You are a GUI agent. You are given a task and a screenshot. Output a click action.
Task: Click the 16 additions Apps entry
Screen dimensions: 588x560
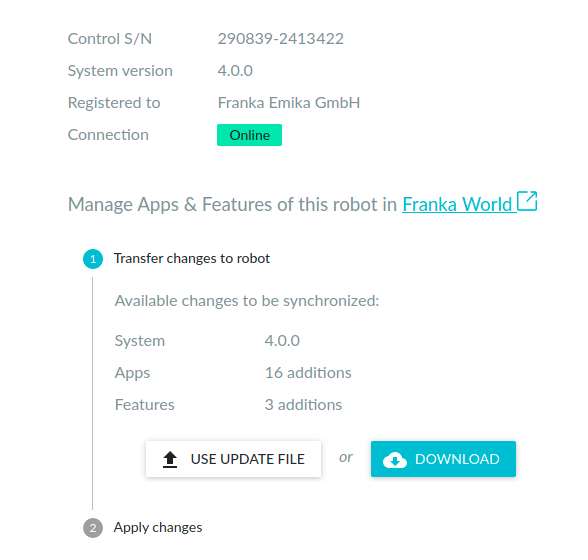pyautogui.click(x=308, y=373)
